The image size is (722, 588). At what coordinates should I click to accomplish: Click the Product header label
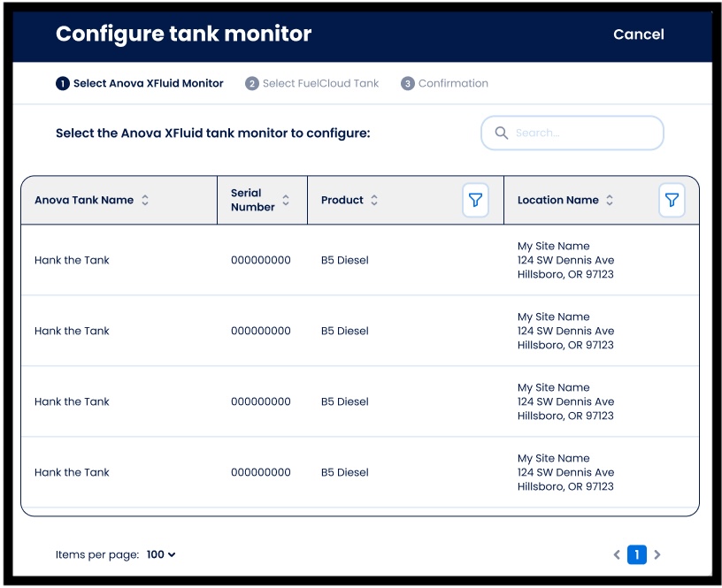(342, 200)
